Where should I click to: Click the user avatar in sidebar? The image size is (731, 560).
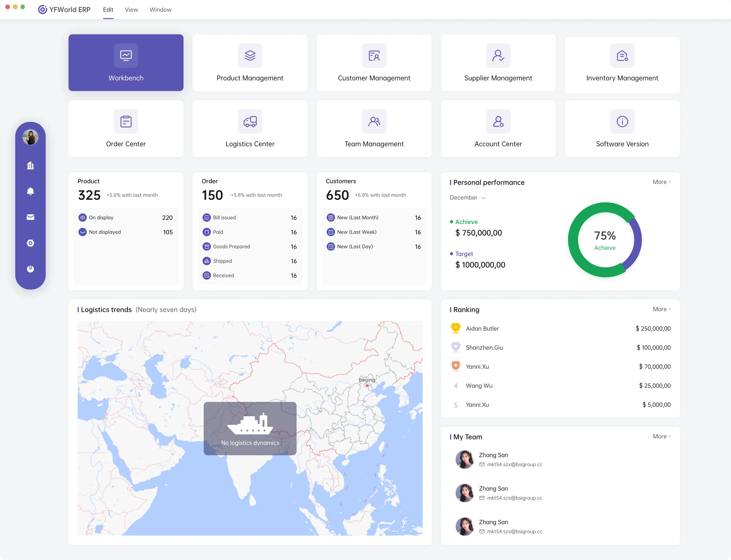[x=30, y=137]
